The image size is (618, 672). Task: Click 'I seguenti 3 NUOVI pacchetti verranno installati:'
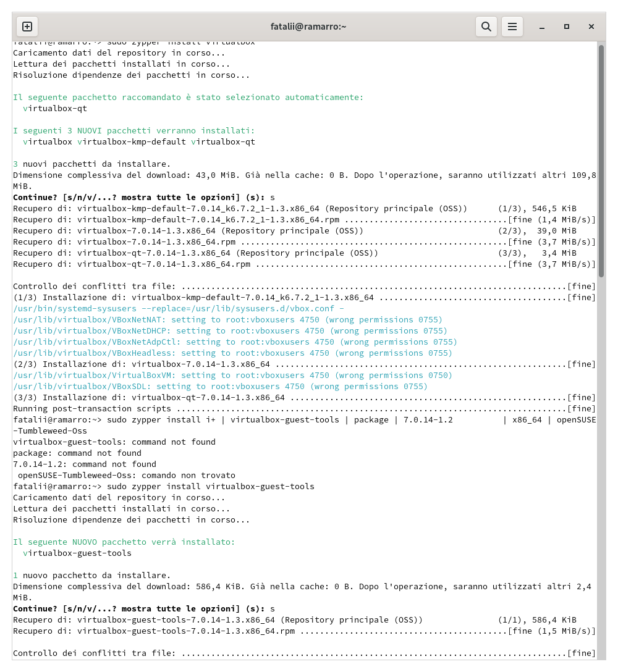[x=134, y=131]
